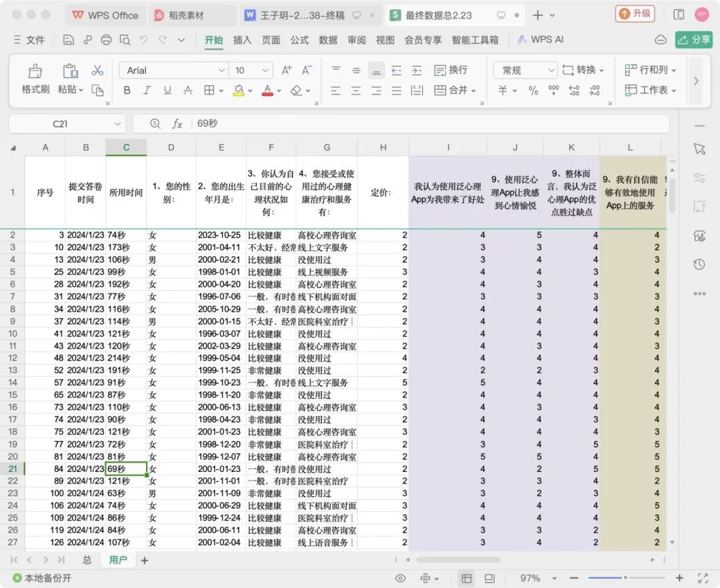Select cell E2 containing 2023-10-25
Viewport: 720px width, 588px height.
pos(221,235)
